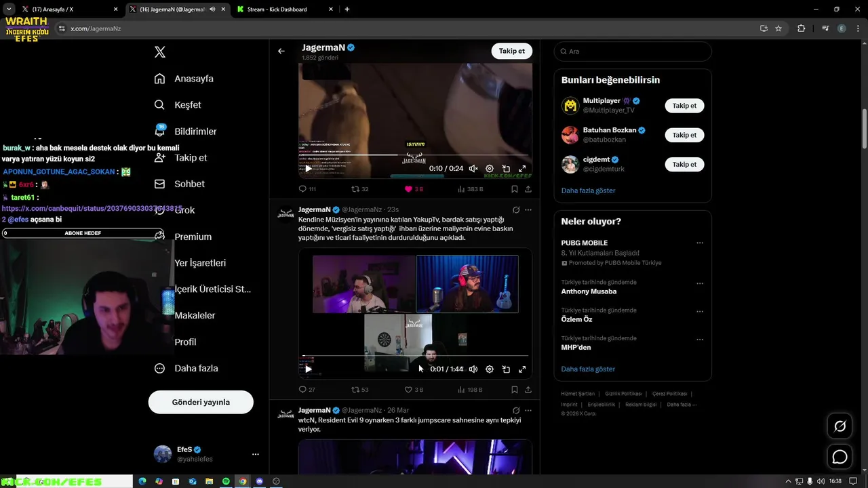Go back with arrow next to JagermaN
The height and width of the screenshot is (488, 868).
[281, 51]
